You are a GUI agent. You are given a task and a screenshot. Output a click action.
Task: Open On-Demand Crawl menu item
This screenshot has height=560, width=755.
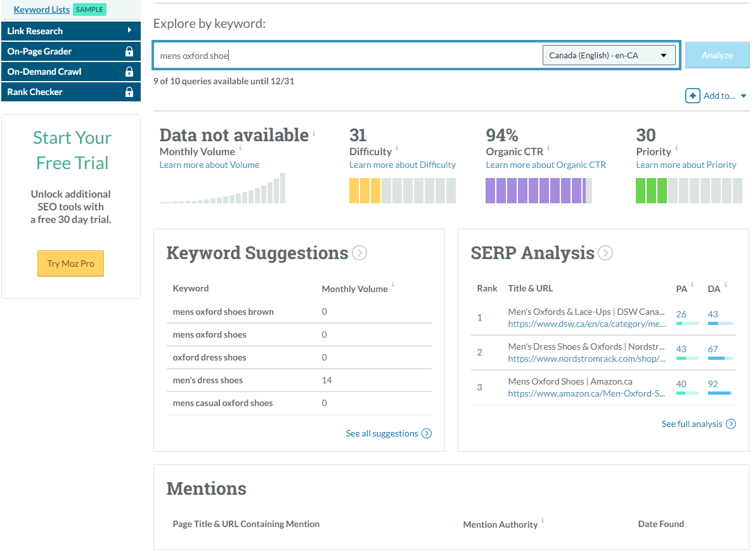(x=71, y=72)
